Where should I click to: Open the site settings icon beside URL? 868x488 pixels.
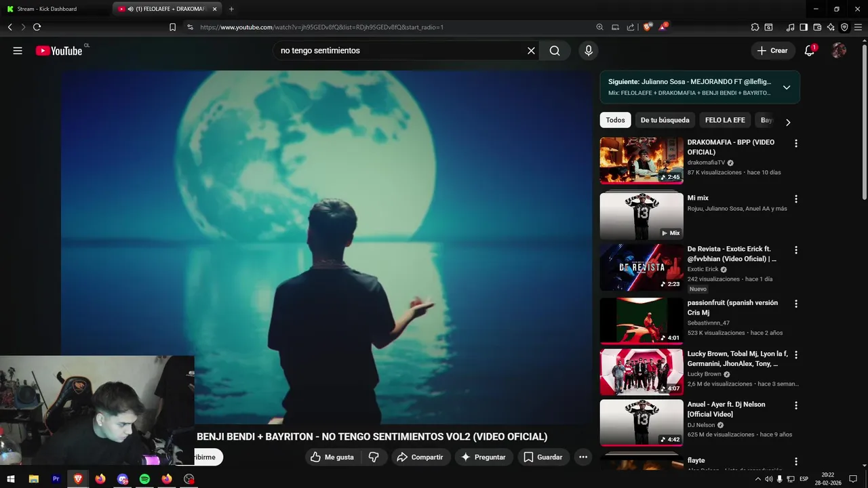click(190, 27)
